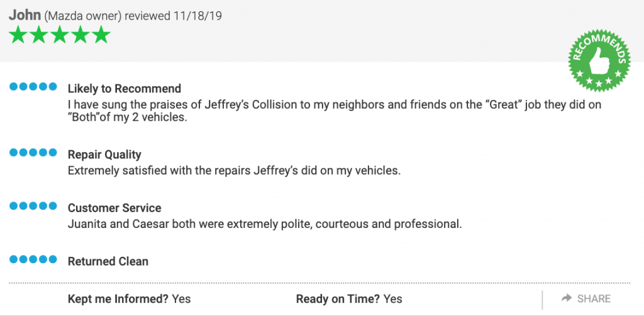Click the Customer Service blue rating dots

point(33,206)
